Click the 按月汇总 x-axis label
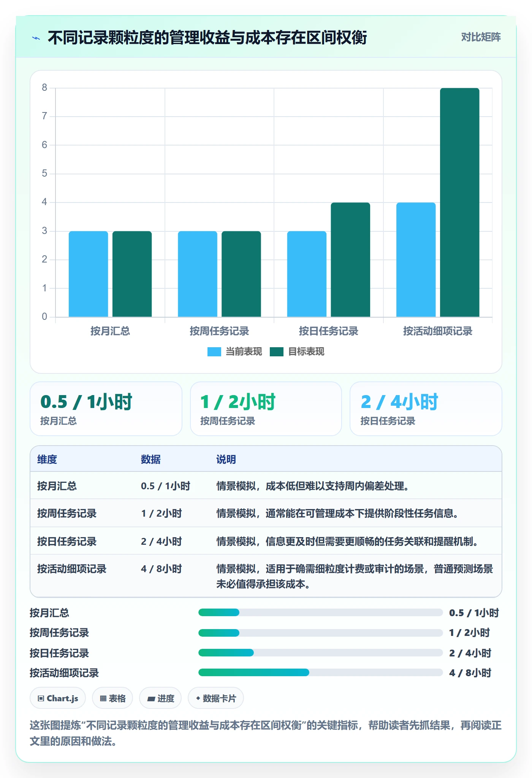Viewport: 532px width, 778px height. pyautogui.click(x=110, y=331)
